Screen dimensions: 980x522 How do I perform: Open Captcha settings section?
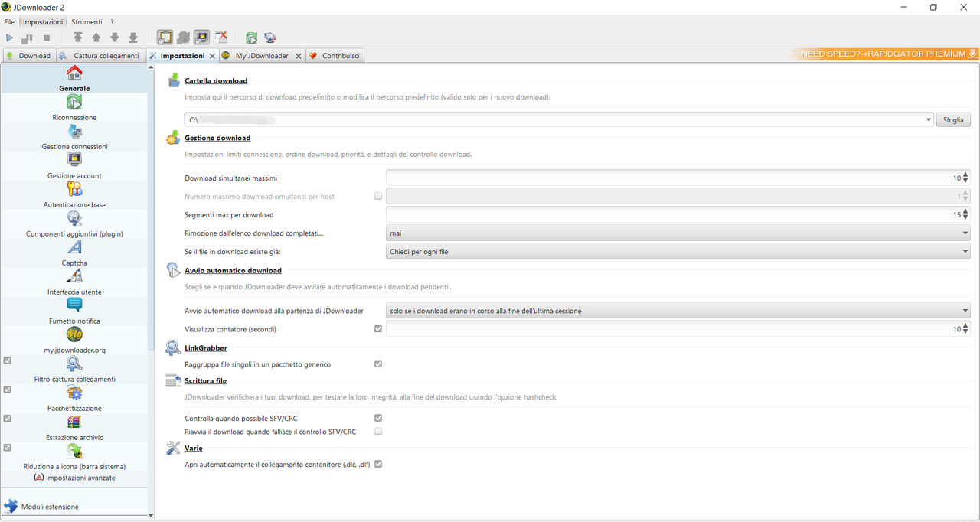[x=74, y=253]
